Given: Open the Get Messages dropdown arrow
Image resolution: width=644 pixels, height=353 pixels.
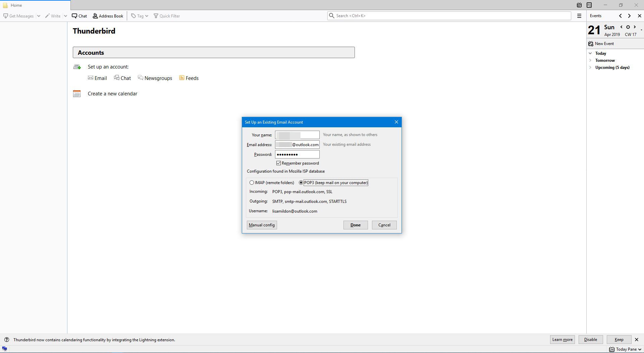Looking at the screenshot, I should tap(39, 16).
